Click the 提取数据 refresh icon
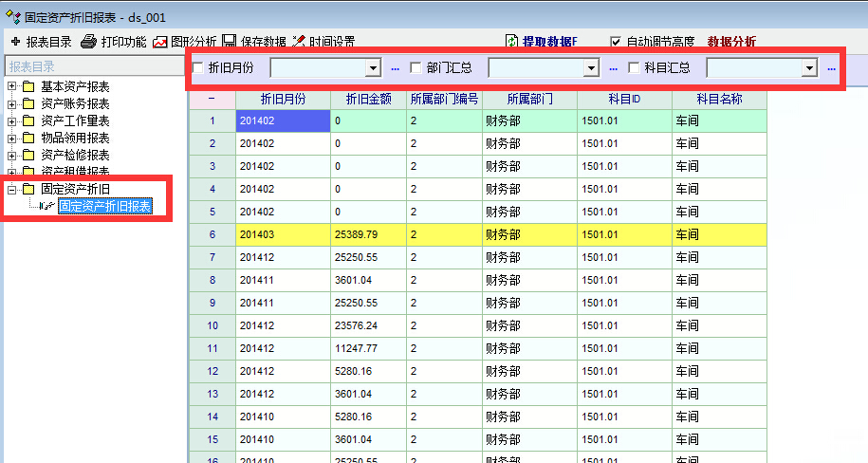Image resolution: width=868 pixels, height=463 pixels. tap(512, 42)
